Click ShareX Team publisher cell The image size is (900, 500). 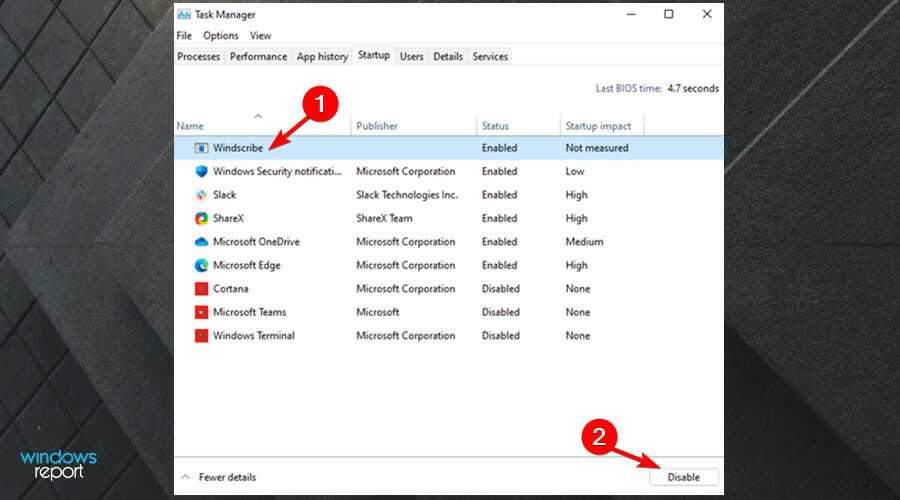384,219
